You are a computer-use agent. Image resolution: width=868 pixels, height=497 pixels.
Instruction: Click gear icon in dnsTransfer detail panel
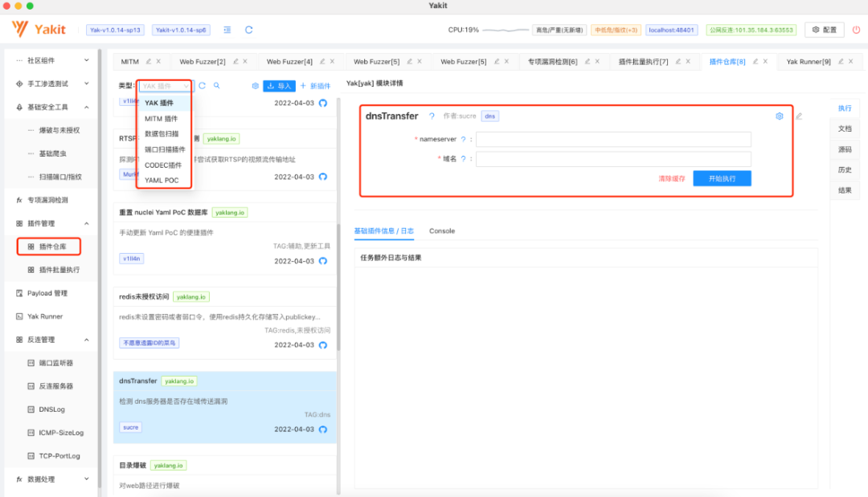(780, 116)
